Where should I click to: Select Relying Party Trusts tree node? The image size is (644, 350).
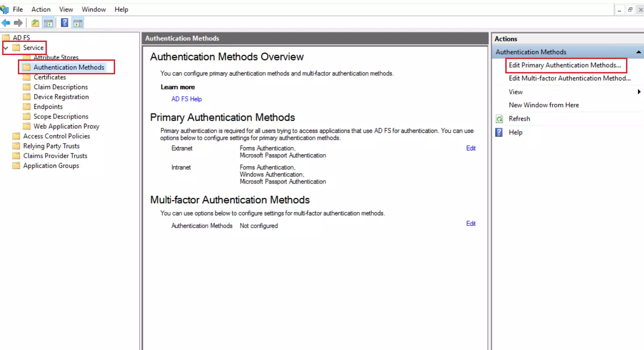click(51, 146)
